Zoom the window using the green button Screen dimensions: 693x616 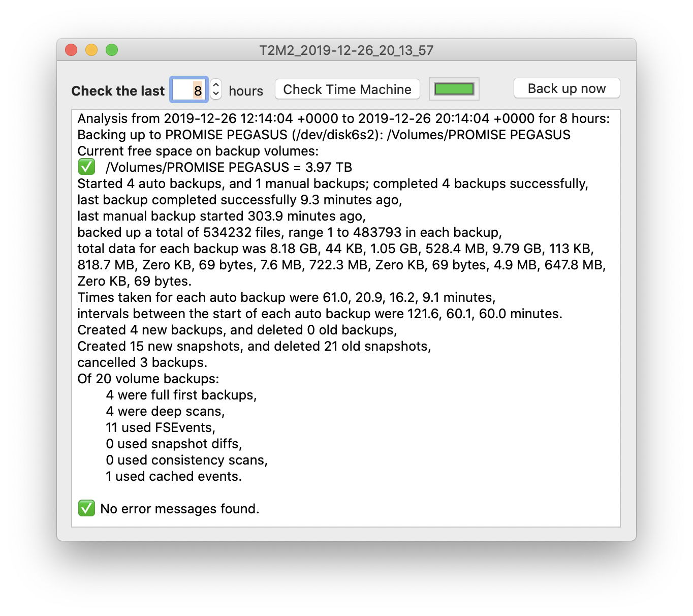(x=112, y=50)
